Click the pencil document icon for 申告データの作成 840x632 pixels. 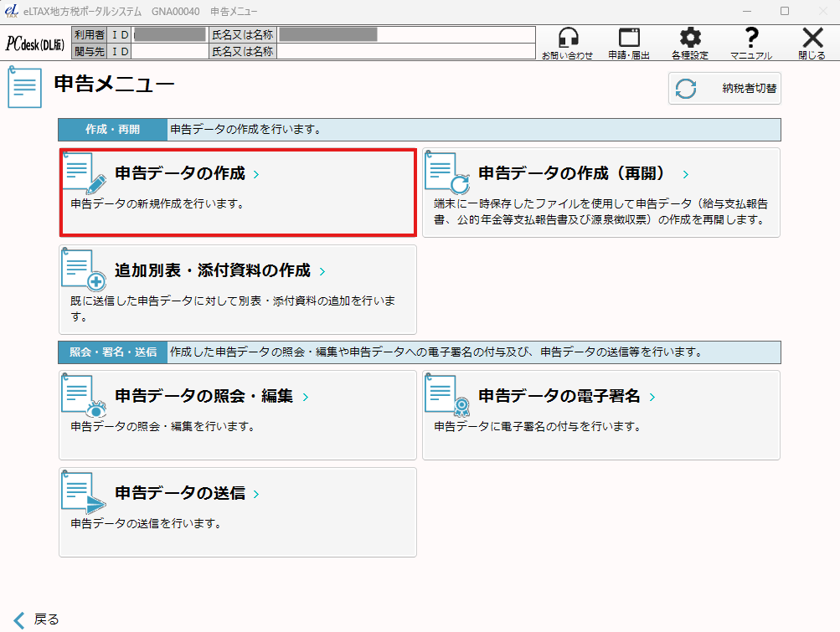coord(85,173)
